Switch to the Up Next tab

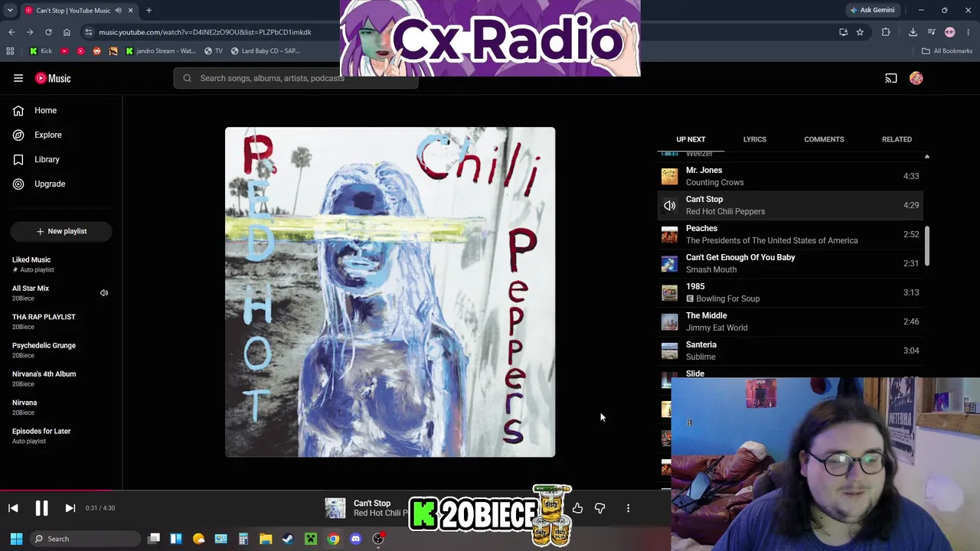(691, 139)
